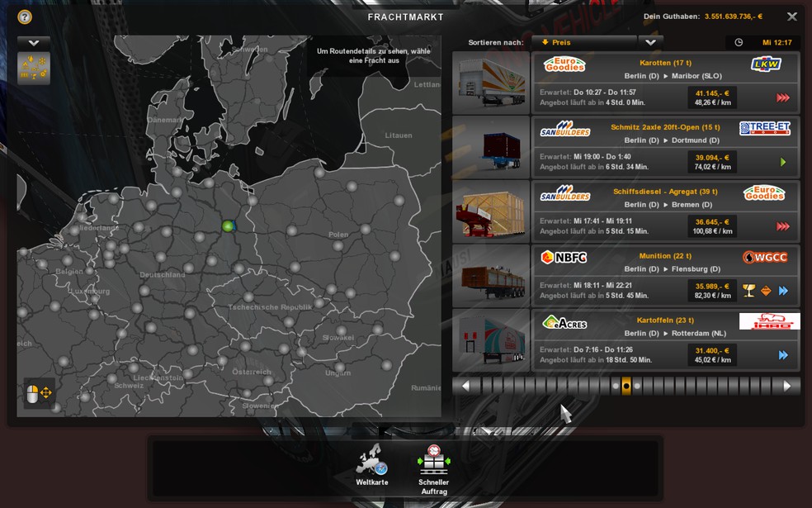Image resolution: width=812 pixels, height=508 pixels.
Task: Click the red urgent arrows on Karotten job
Action: [783, 97]
